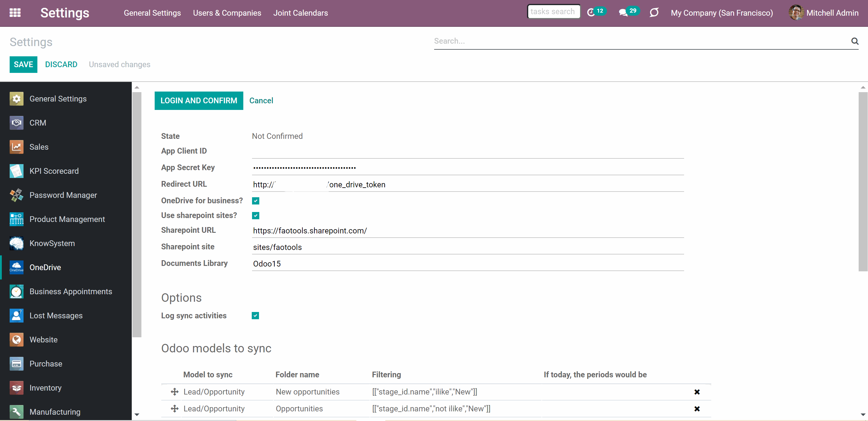Click Mitchell Admin avatar picture
868x421 pixels.
(796, 13)
